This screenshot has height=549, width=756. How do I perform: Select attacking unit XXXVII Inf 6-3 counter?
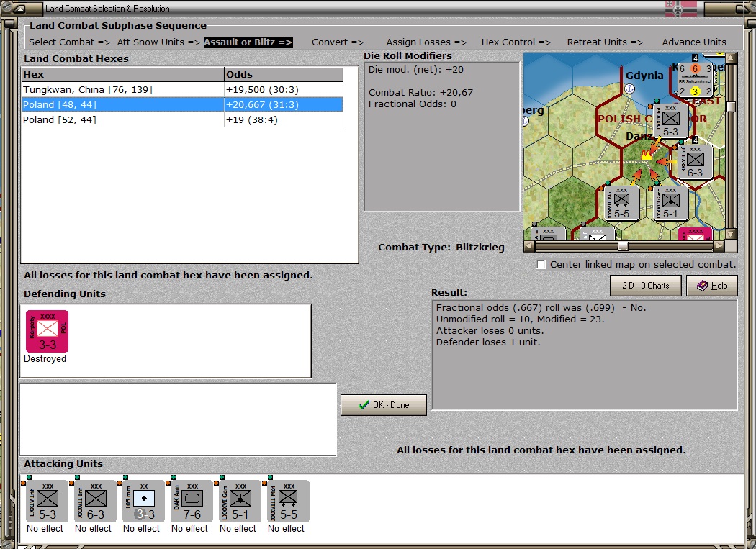tap(96, 501)
